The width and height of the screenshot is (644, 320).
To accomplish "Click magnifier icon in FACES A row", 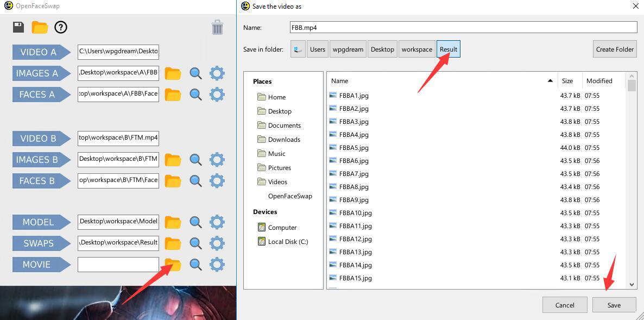I will click(x=195, y=95).
